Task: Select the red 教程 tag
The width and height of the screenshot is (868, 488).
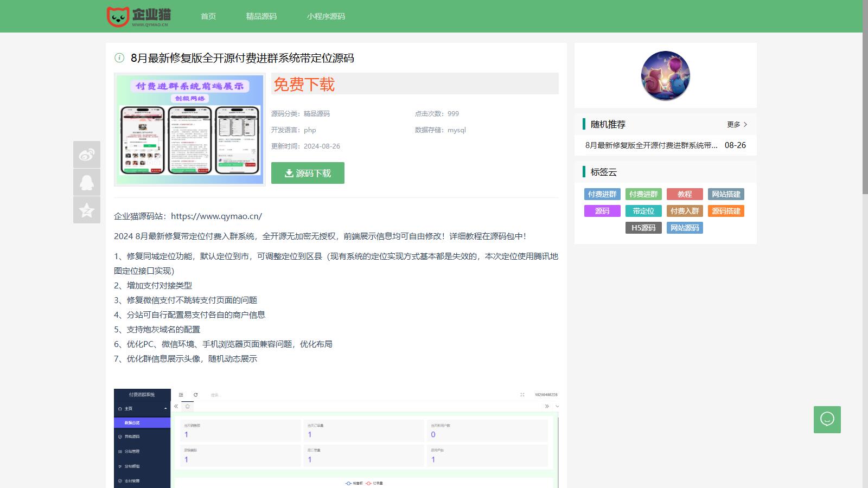Action: (685, 194)
